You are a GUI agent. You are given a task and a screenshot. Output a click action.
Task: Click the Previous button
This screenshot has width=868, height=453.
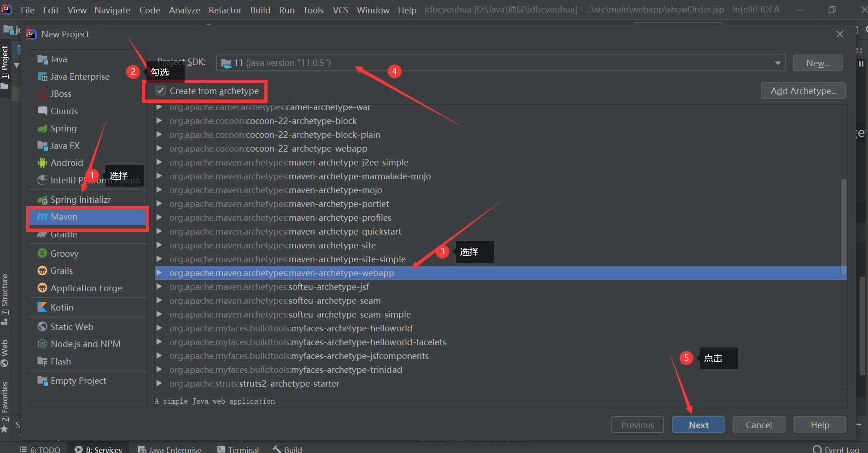coord(637,425)
